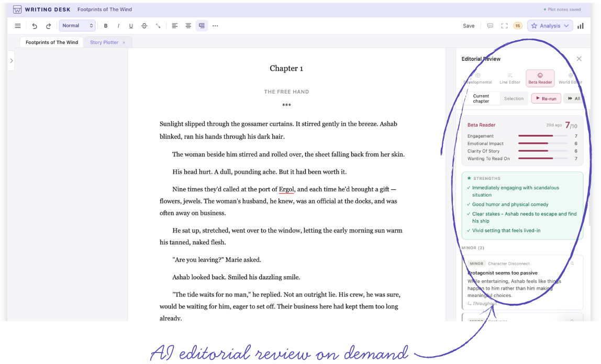601x364 pixels.
Task: Undo the last edit
Action: click(35, 26)
